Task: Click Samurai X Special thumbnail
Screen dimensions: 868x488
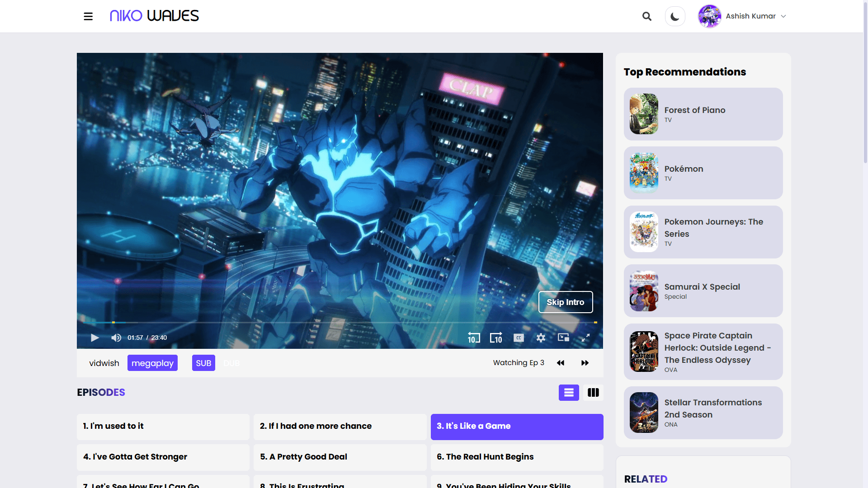Action: pos(644,291)
